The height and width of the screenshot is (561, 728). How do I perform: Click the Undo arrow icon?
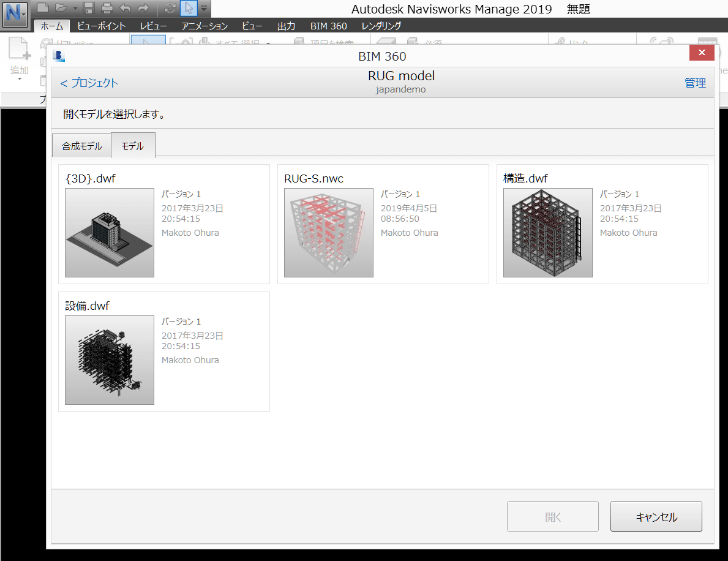click(x=125, y=7)
